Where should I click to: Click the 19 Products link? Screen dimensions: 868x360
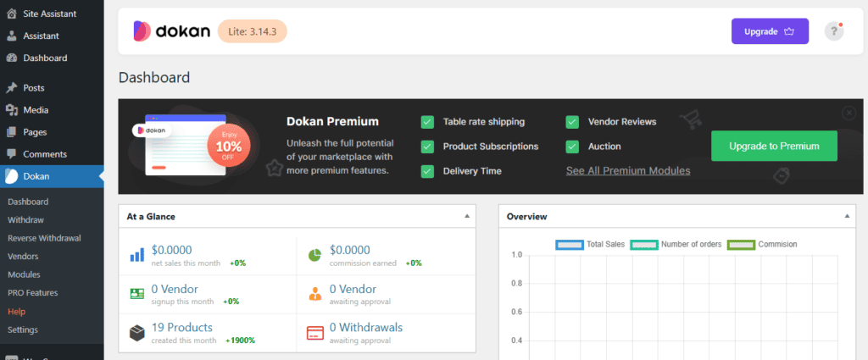pos(182,328)
